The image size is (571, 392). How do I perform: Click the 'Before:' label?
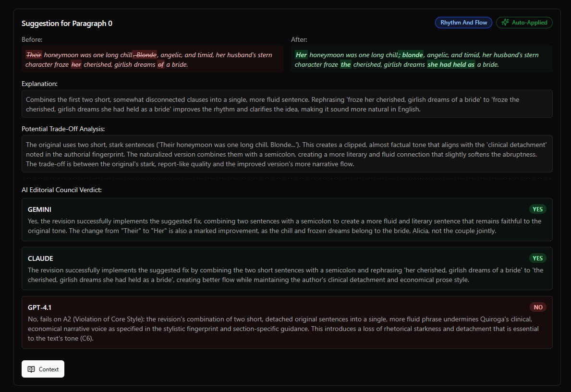(32, 39)
